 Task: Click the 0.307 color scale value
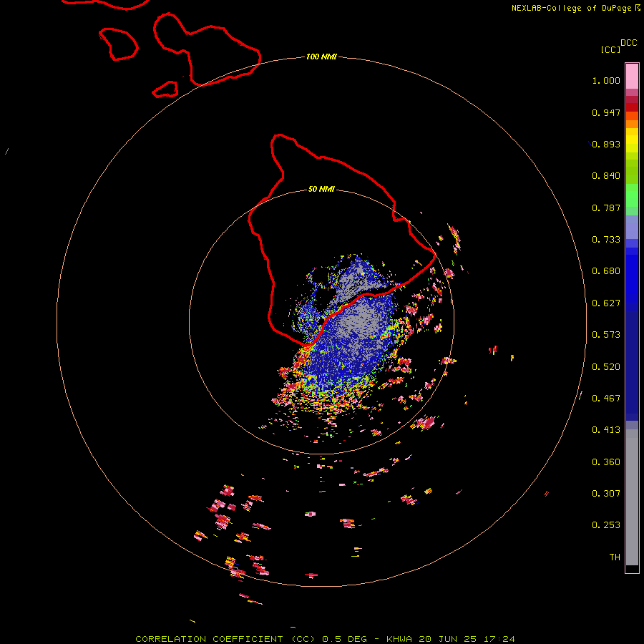606,494
